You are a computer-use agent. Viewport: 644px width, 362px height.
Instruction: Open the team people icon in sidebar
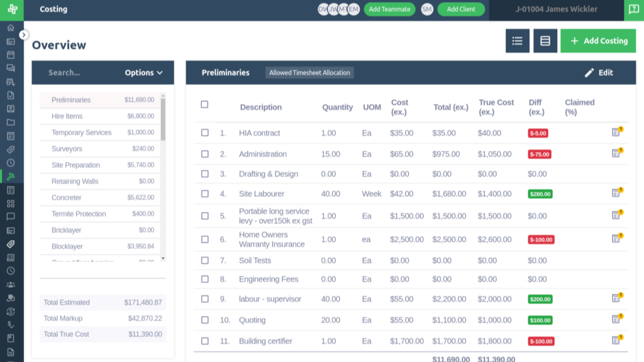click(x=11, y=285)
